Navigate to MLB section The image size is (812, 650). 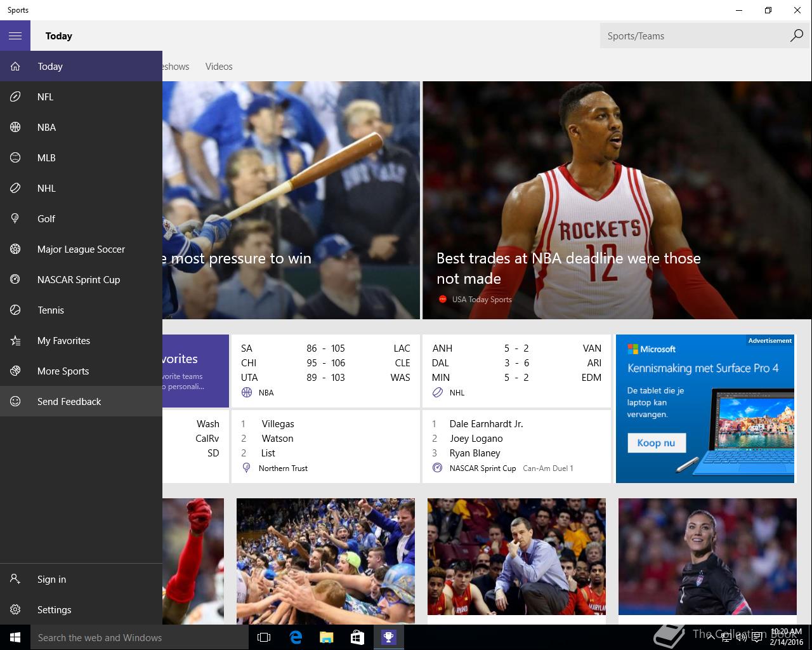[x=81, y=157]
